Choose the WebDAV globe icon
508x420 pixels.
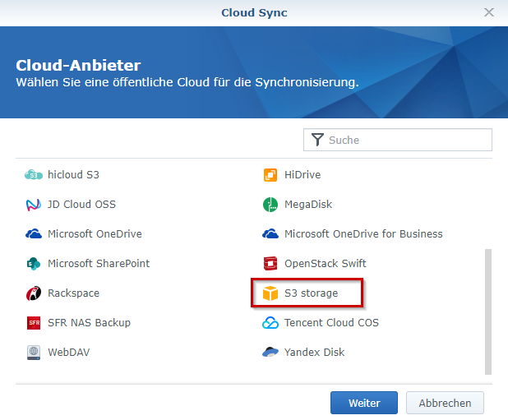(34, 352)
